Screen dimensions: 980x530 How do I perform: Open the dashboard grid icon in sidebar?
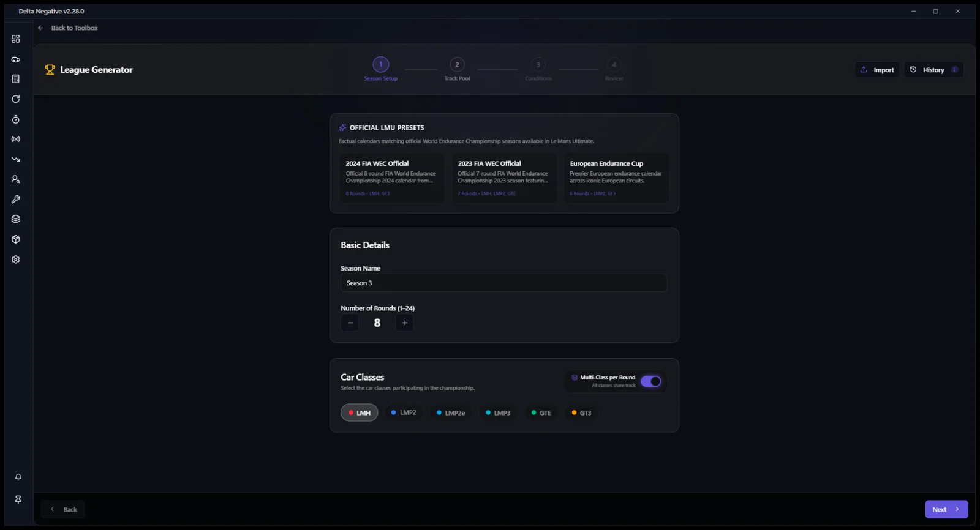[16, 39]
